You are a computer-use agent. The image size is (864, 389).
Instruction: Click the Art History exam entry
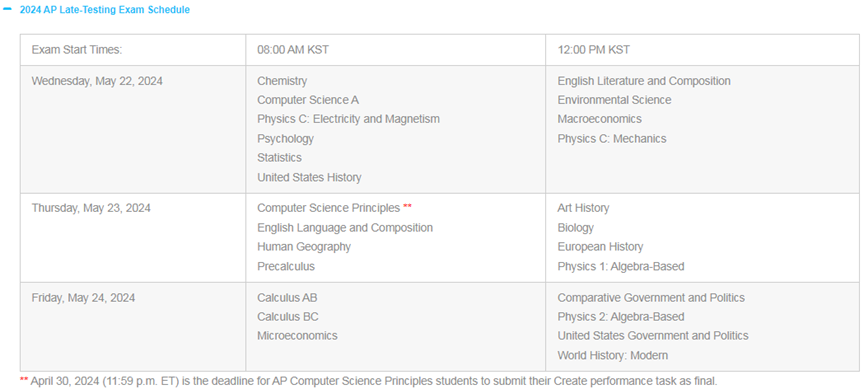(x=584, y=208)
